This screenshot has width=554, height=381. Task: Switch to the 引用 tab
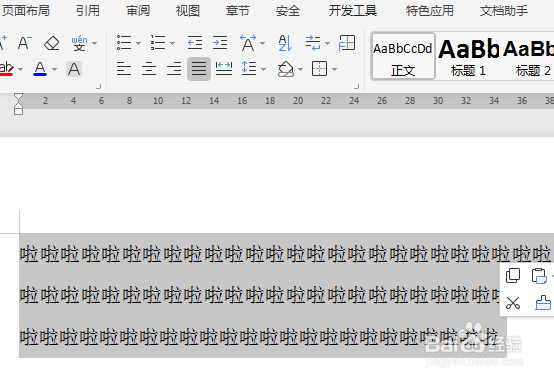[x=88, y=11]
